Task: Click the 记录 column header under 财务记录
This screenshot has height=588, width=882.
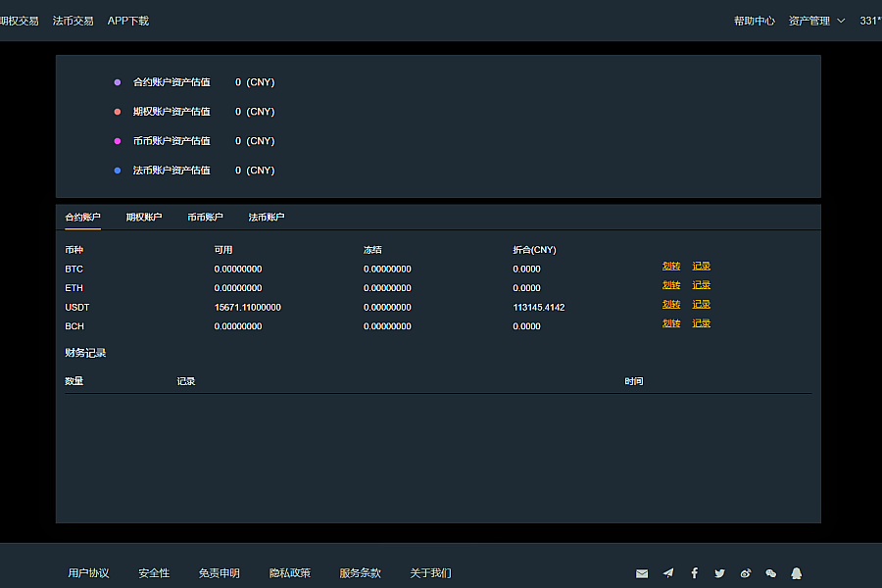Action: [x=186, y=381]
